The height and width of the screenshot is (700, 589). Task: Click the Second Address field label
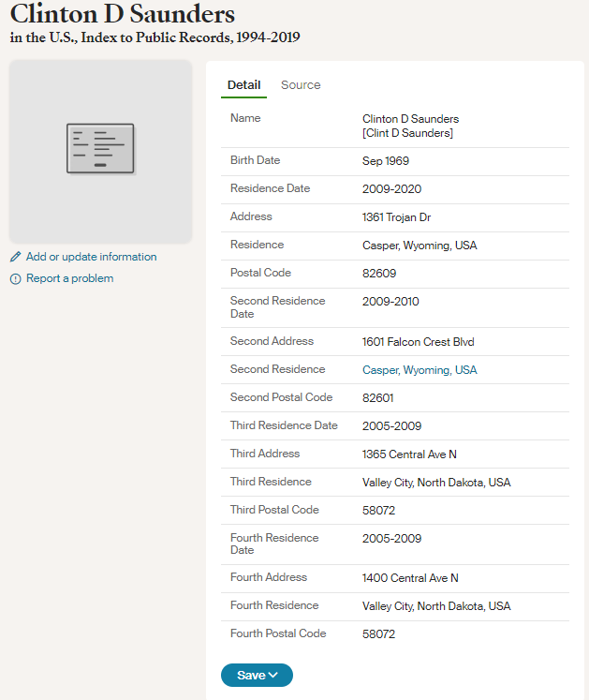pos(272,340)
